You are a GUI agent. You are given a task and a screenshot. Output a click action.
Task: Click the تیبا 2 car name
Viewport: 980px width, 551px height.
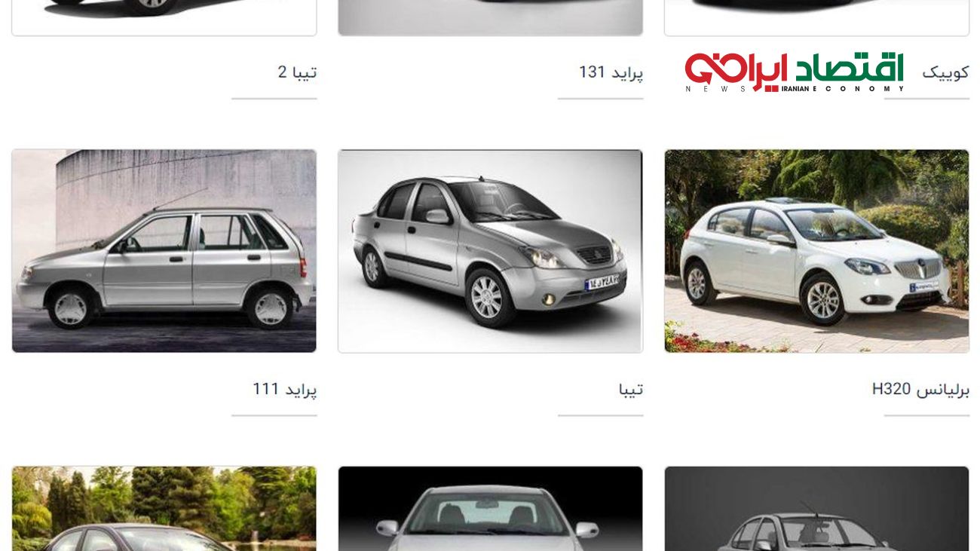point(297,72)
